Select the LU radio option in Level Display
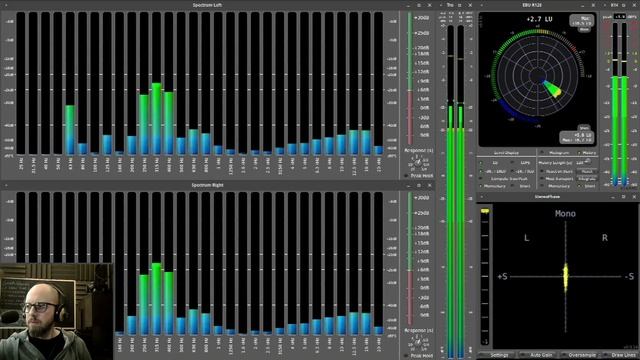The height and width of the screenshot is (360, 640). point(490,162)
